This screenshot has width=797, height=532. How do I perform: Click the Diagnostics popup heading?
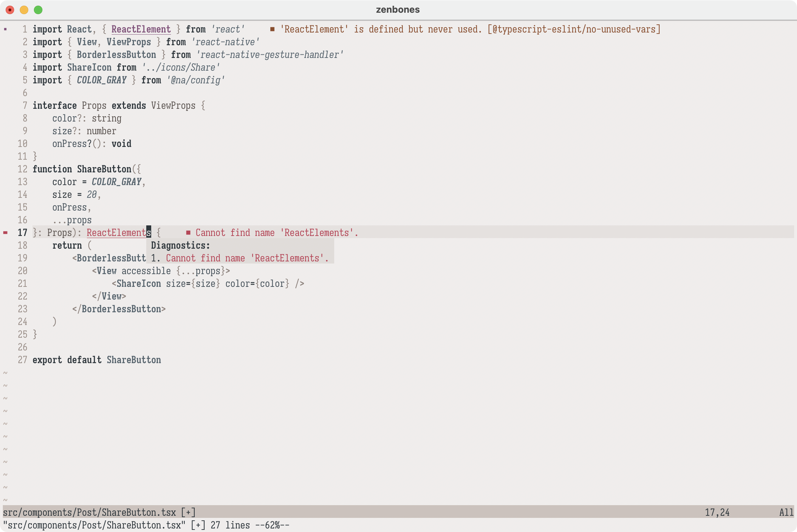tap(181, 246)
